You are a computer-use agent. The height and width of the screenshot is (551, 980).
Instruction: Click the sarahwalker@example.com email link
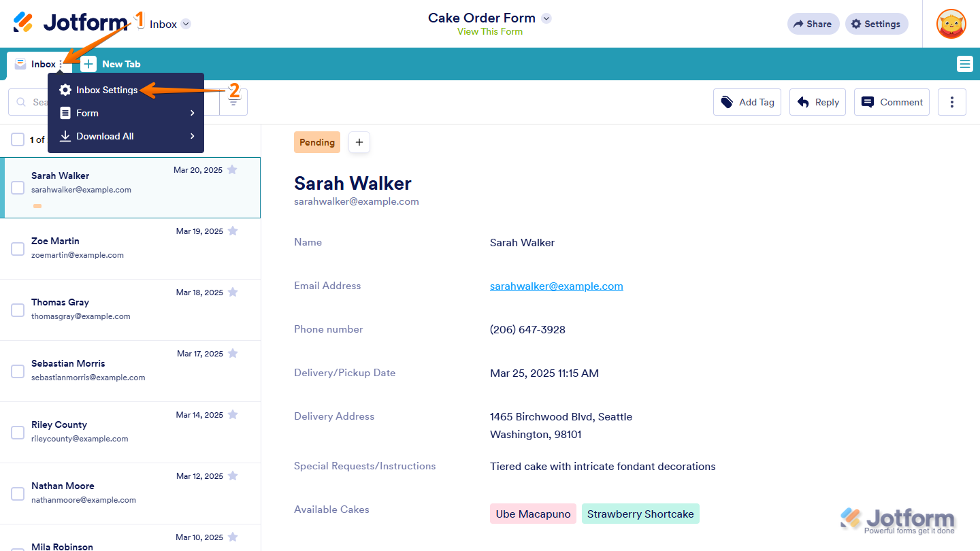click(557, 286)
